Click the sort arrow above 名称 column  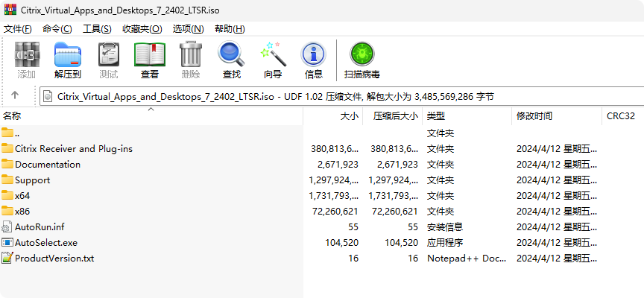pos(151,110)
